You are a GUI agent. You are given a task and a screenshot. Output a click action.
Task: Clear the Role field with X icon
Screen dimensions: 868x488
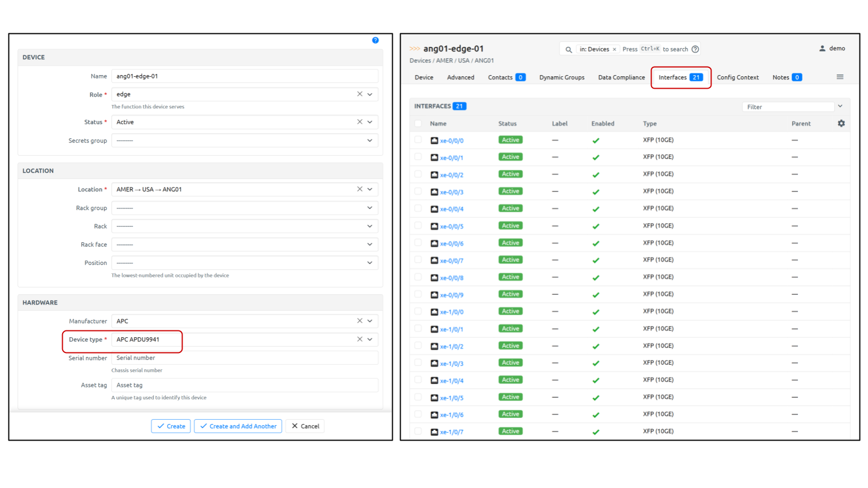(x=359, y=94)
